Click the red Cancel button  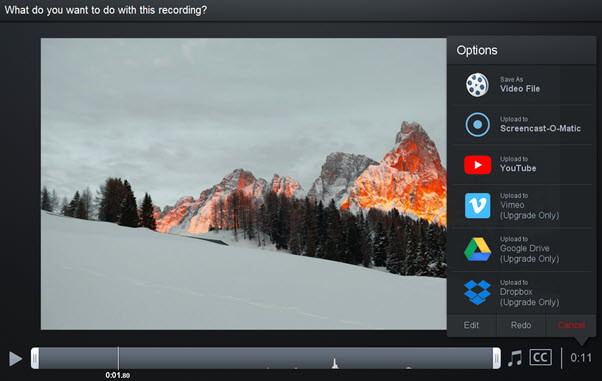tap(571, 325)
